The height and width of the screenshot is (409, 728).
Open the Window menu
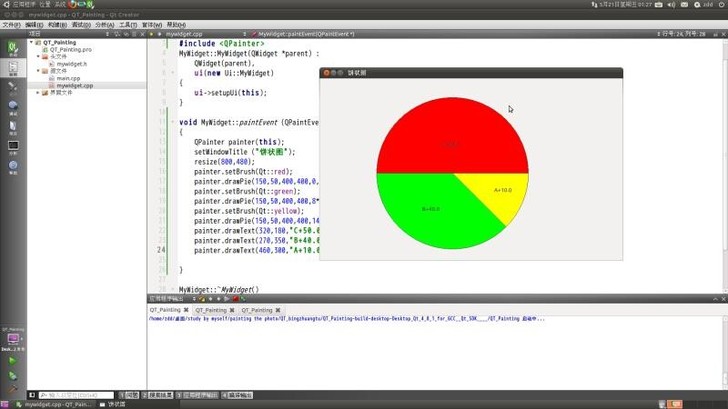(x=152, y=25)
